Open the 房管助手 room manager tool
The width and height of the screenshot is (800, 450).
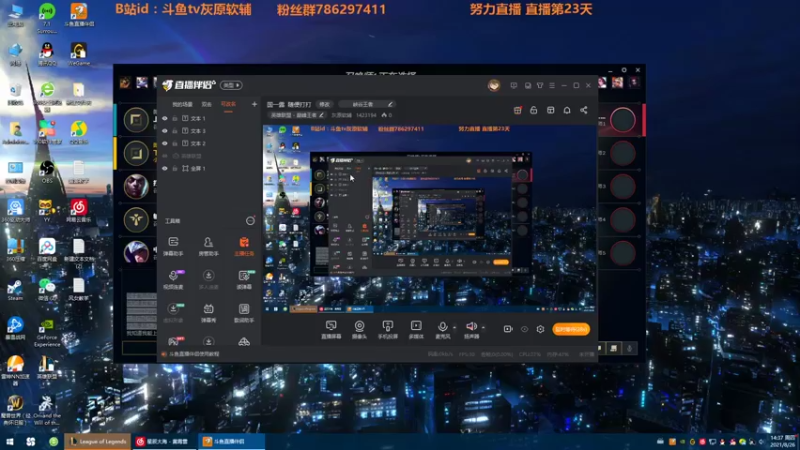coord(208,246)
